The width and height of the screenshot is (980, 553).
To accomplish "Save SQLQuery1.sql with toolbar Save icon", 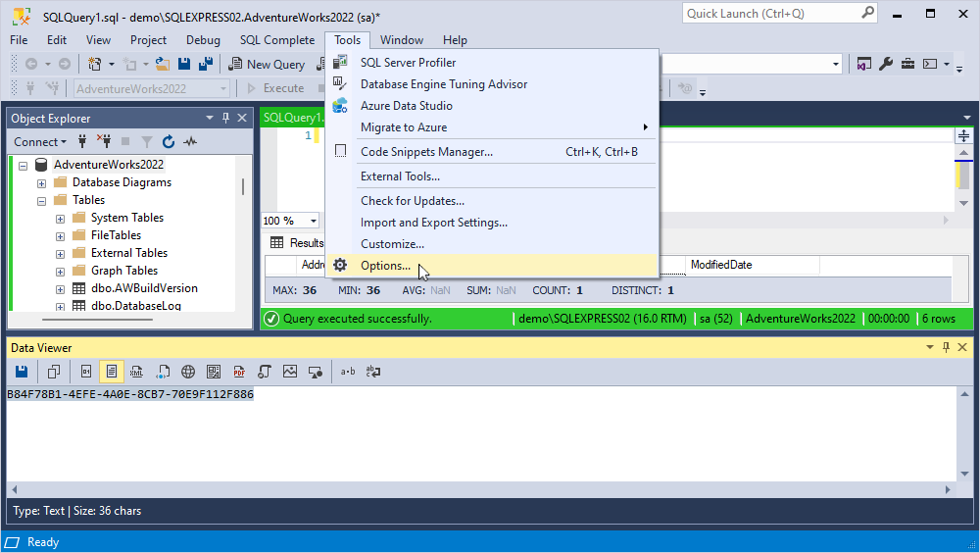I will click(184, 64).
